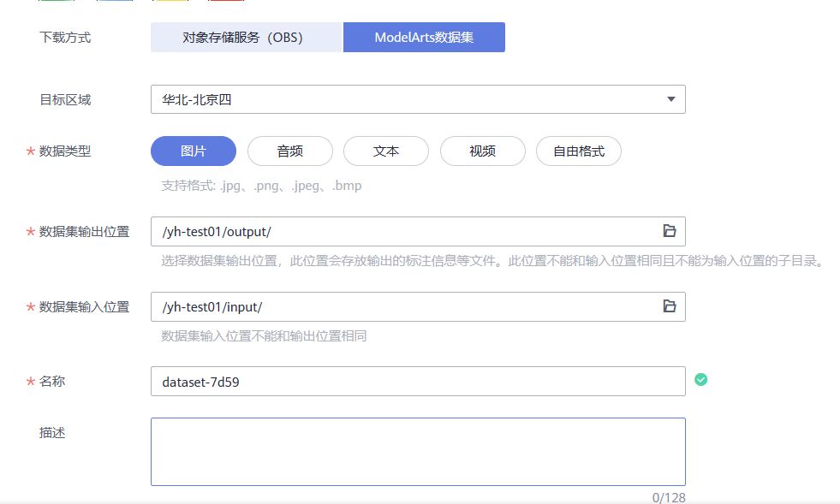840x504 pixels.
Task: Open folder browser for 数据集输出位置
Action: click(x=669, y=231)
